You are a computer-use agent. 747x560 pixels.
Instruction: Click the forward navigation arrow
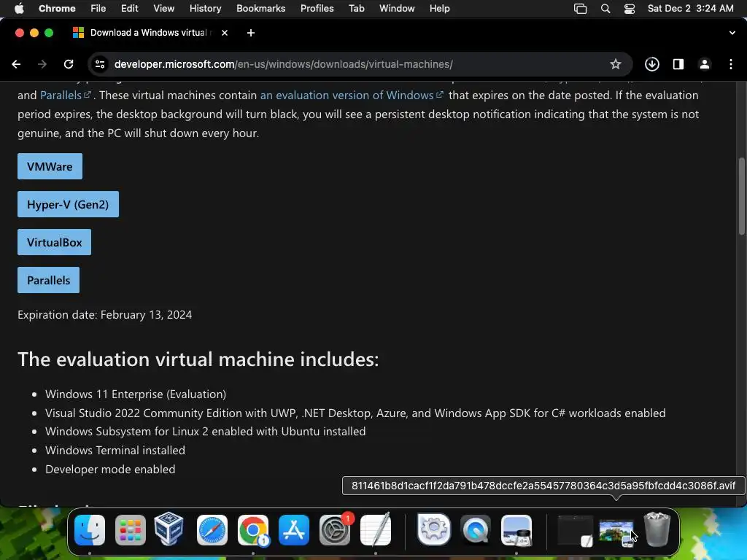tap(42, 64)
